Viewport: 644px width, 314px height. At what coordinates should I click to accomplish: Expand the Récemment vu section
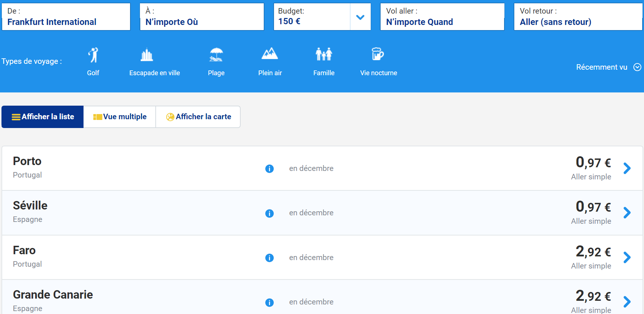637,67
